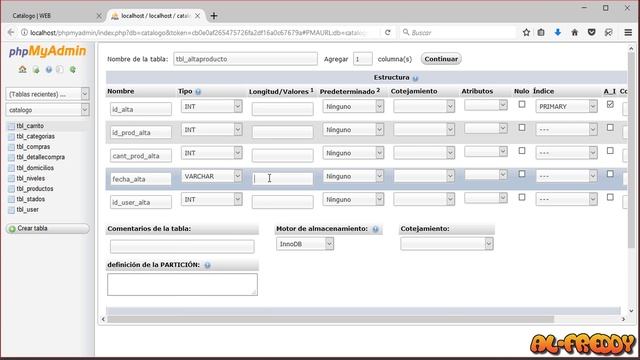
Task: Click the phpMyAdmin home icon
Action: (x=22, y=69)
